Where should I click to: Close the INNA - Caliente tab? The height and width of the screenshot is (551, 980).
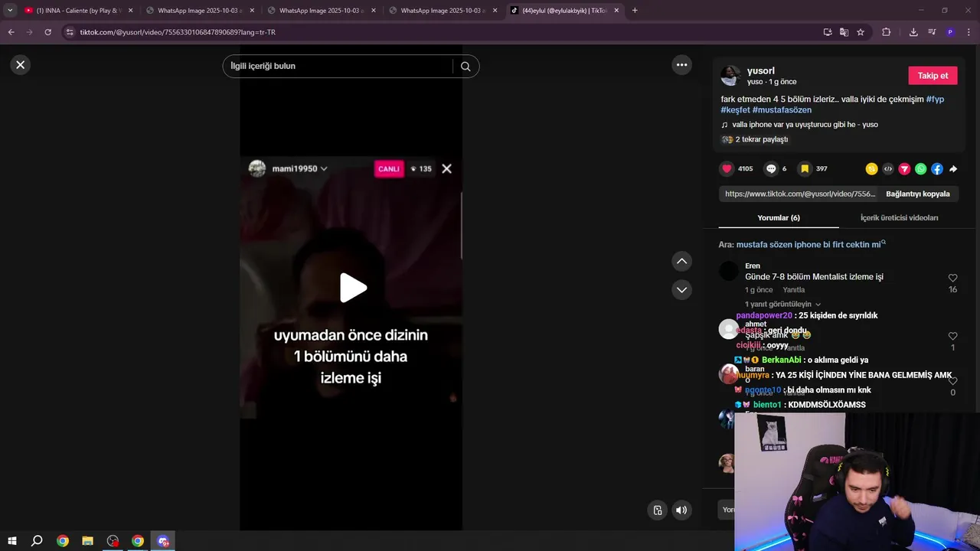click(x=130, y=11)
